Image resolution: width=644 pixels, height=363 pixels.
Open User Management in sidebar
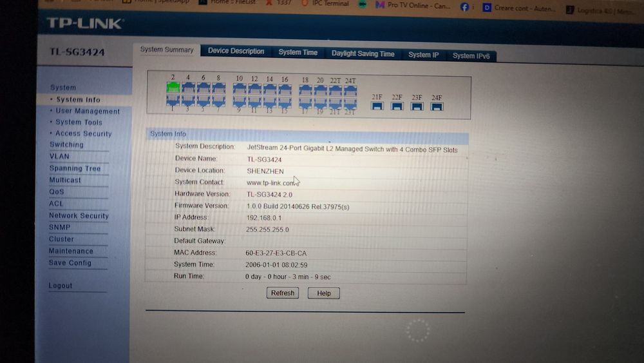(x=88, y=111)
